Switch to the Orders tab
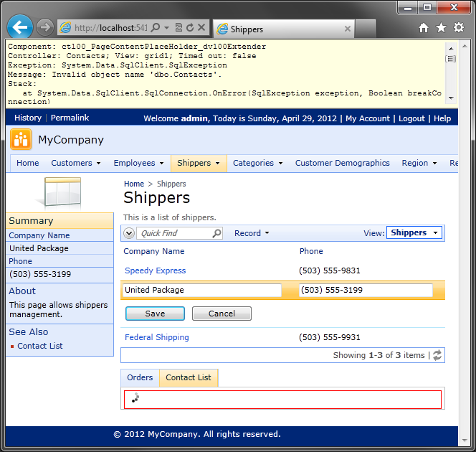The height and width of the screenshot is (452, 476). point(140,377)
